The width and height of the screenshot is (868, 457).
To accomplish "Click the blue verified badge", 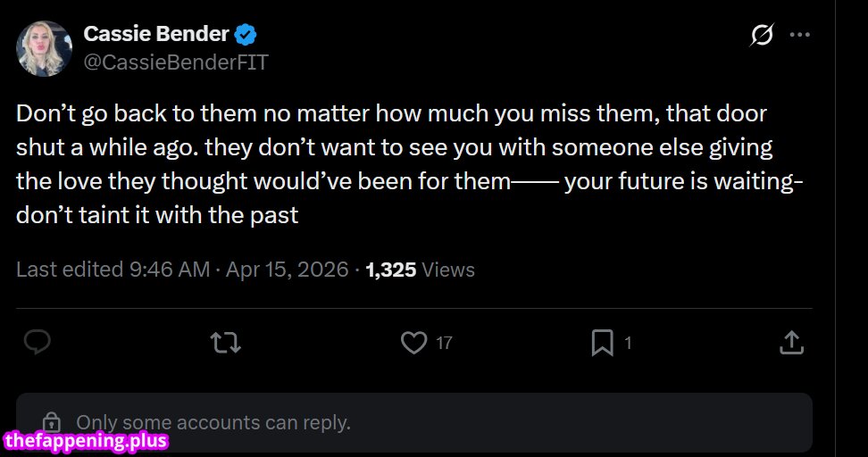I will [x=246, y=36].
